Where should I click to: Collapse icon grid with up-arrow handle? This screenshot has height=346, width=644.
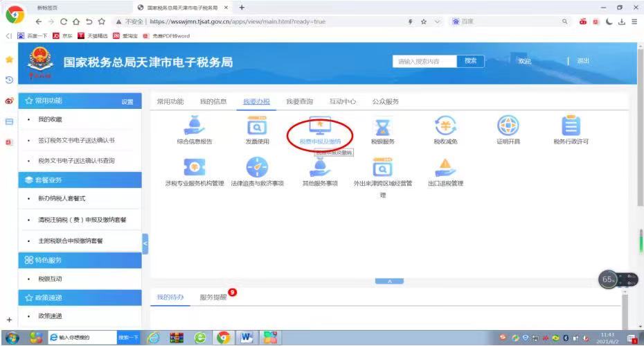389,282
